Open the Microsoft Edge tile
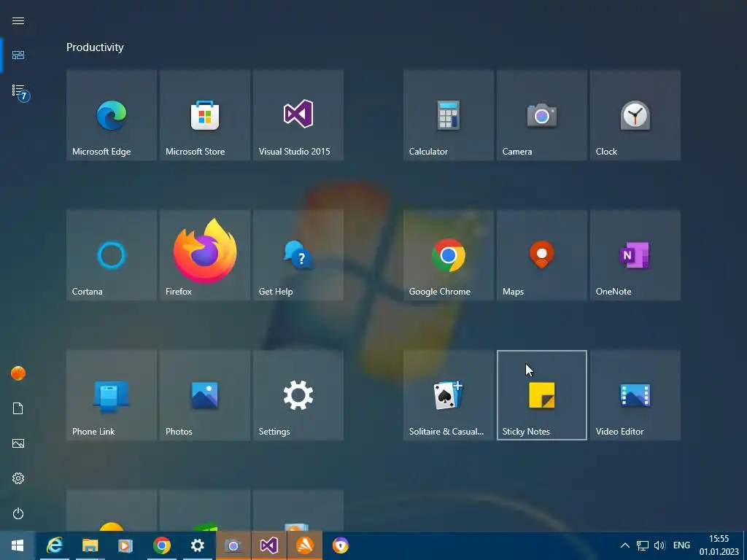Viewport: 747px width, 560px height. pos(112,115)
